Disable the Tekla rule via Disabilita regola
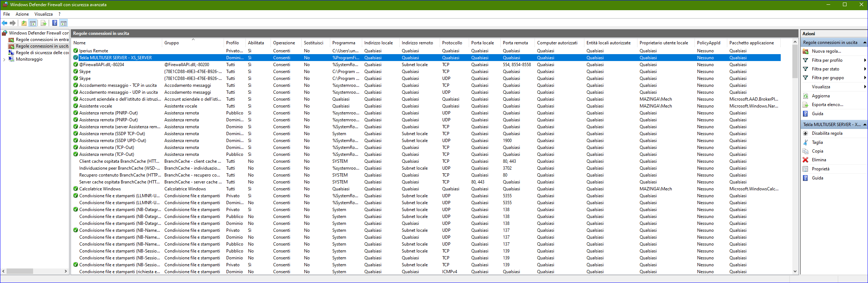Screen dimensions: 868x283 [827, 133]
